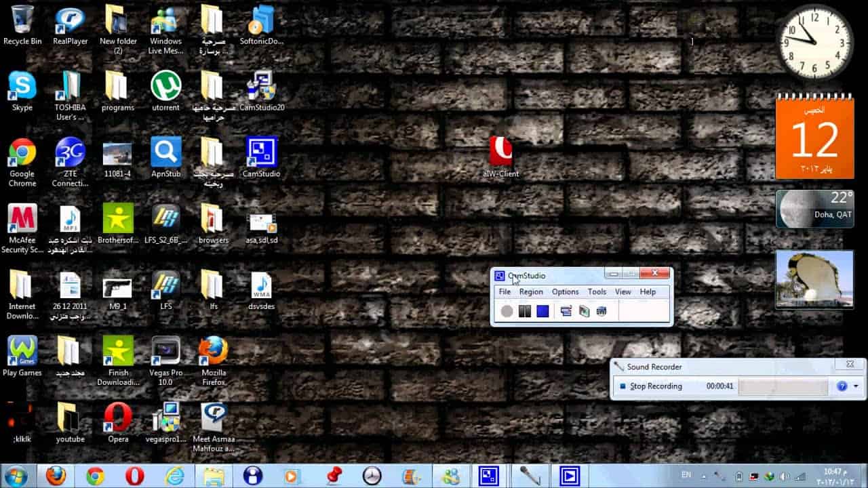Open the CamStudio Options menu

coord(565,291)
